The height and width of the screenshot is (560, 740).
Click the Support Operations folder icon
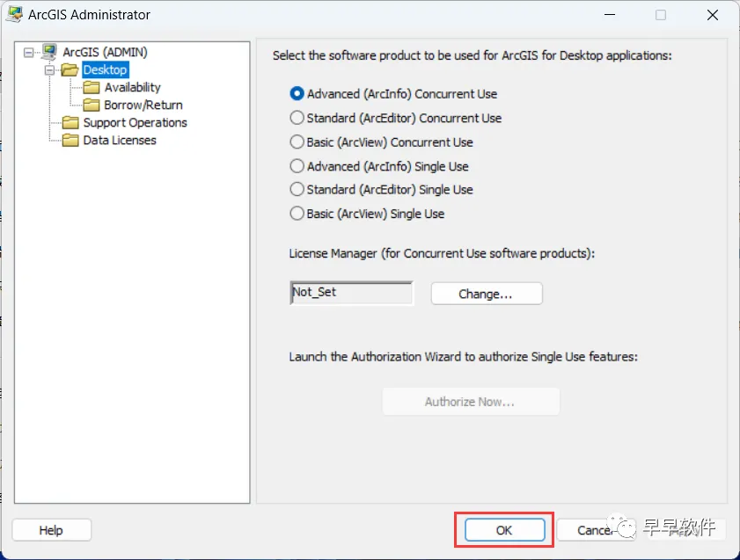(70, 122)
